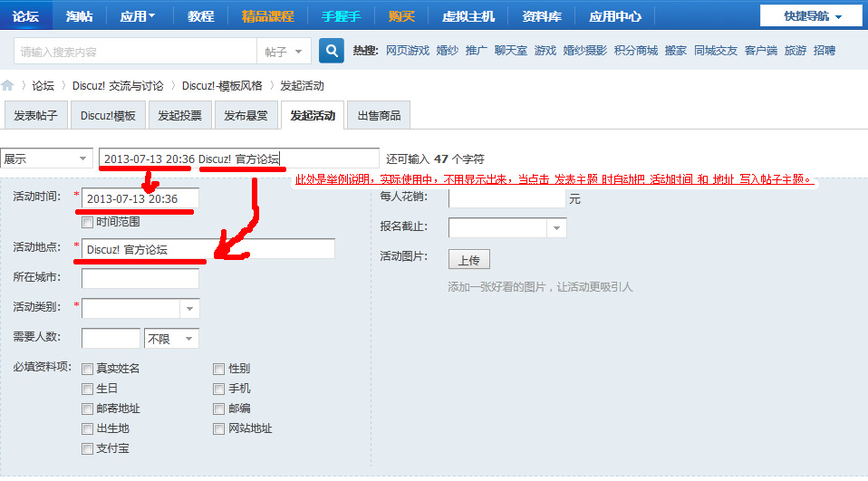Enable the 生日 checkbox
868x481 pixels.
click(87, 390)
